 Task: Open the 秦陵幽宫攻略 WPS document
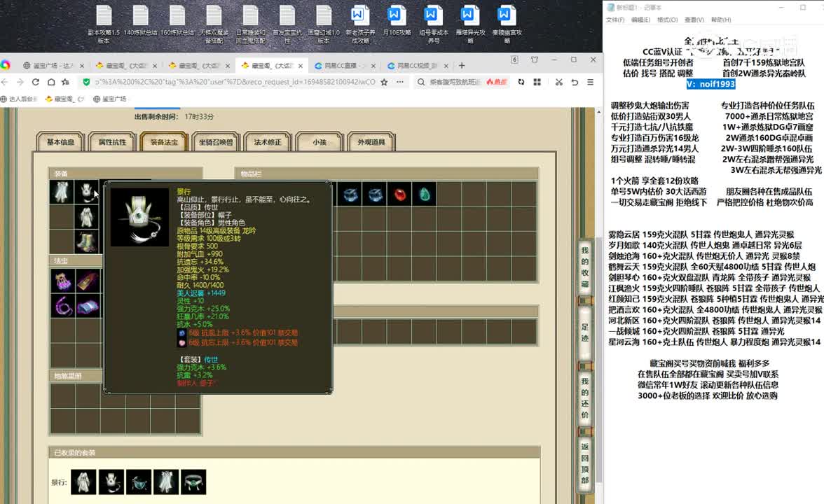(x=507, y=24)
